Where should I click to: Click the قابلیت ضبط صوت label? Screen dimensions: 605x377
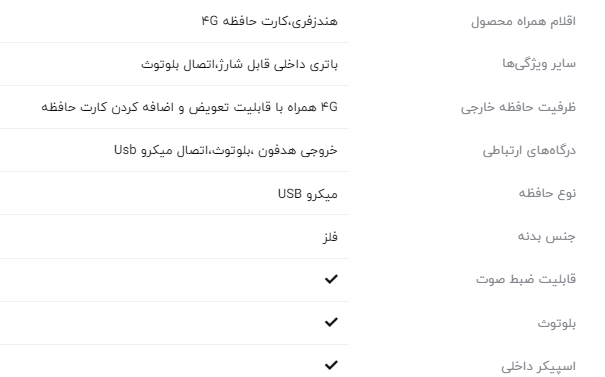(526, 279)
